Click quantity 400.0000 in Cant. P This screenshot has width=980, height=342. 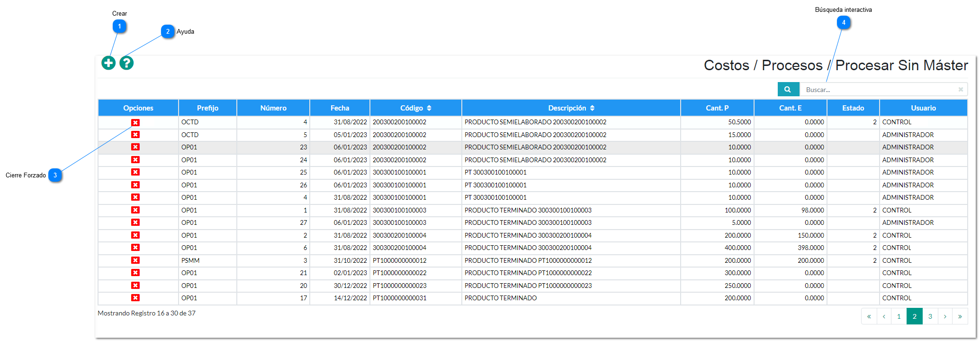pyautogui.click(x=717, y=248)
